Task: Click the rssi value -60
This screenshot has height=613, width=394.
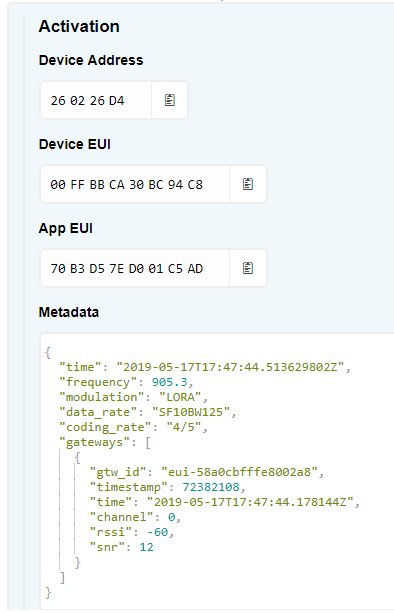Action: pyautogui.click(x=158, y=532)
